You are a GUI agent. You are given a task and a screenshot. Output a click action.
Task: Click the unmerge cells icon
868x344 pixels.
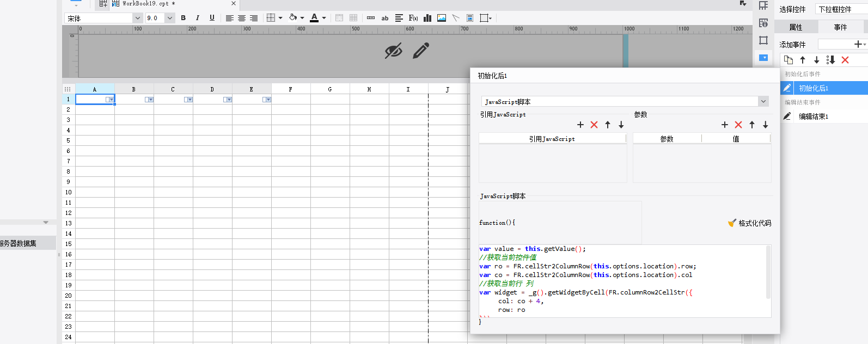[x=353, y=18]
